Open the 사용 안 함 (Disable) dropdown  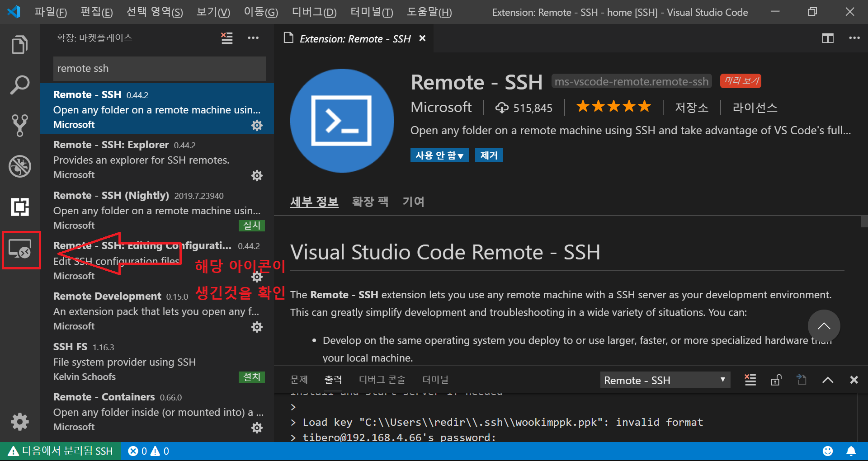pyautogui.click(x=439, y=155)
